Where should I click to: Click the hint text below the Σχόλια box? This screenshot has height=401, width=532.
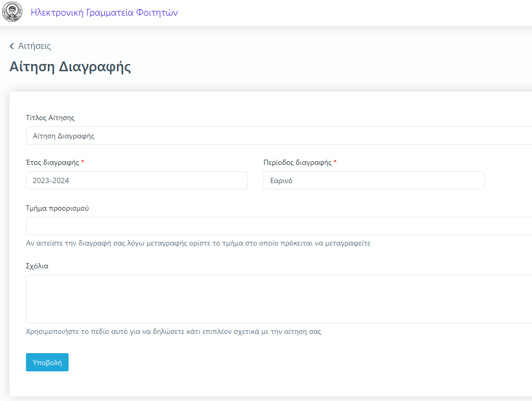click(x=174, y=331)
